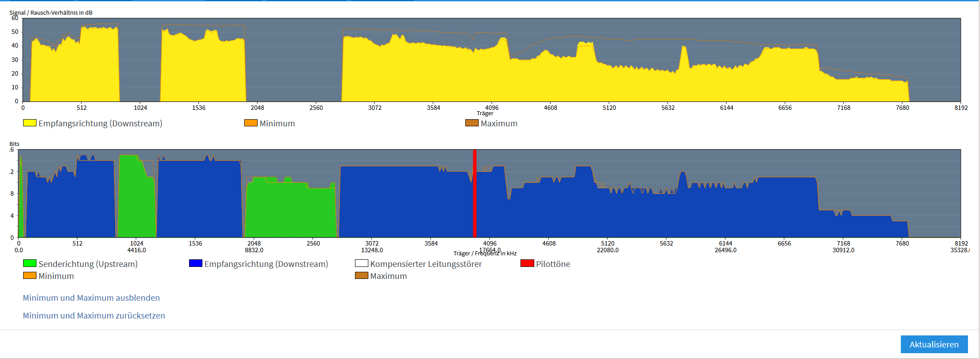Click 'Signal / Rausch-Verhältnis in dB' title
The image size is (980, 359).
coord(51,12)
